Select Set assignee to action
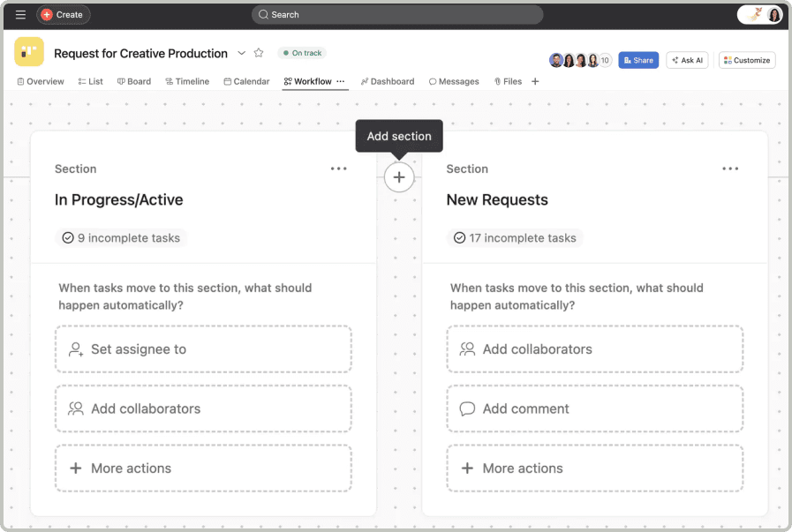 203,349
